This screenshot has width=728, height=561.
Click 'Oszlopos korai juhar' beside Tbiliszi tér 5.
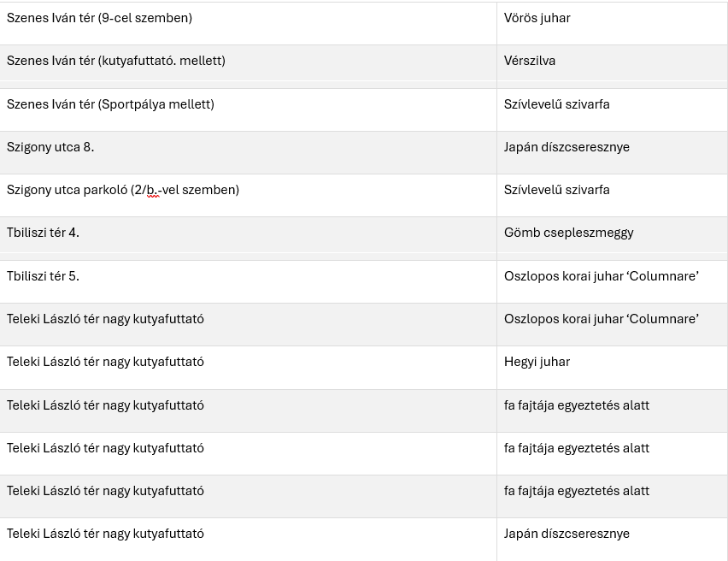tap(601, 275)
